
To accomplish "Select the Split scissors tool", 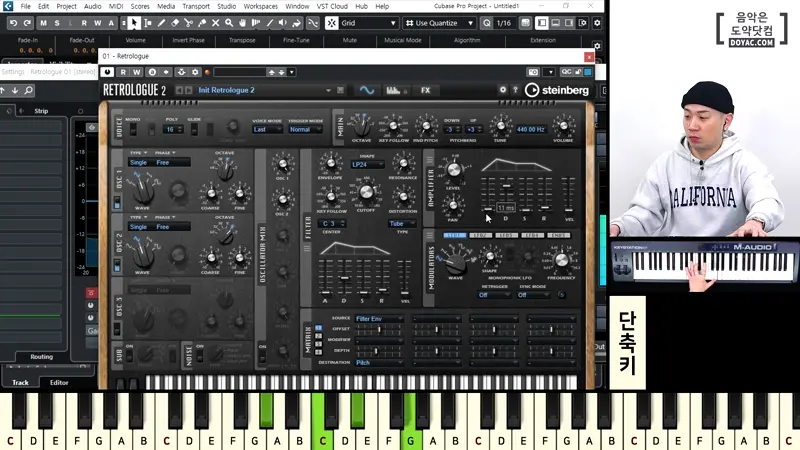I will point(188,23).
